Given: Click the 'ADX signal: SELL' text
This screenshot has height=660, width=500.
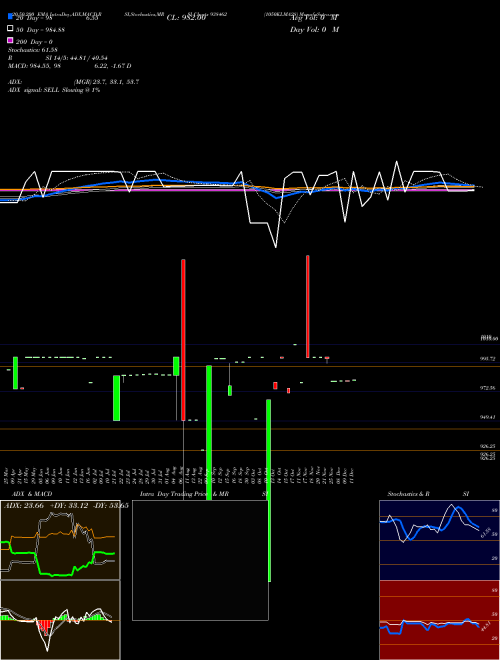Looking at the screenshot, I should pyautogui.click(x=54, y=90).
